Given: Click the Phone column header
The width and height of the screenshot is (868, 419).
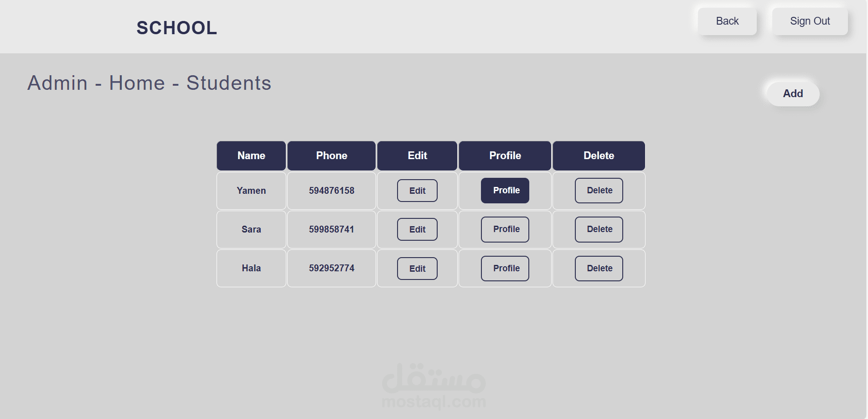Looking at the screenshot, I should tap(331, 156).
